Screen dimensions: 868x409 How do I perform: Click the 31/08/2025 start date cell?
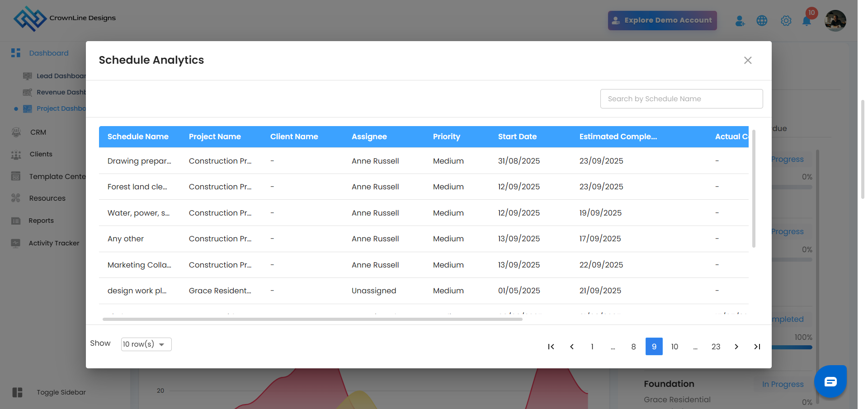pyautogui.click(x=519, y=161)
